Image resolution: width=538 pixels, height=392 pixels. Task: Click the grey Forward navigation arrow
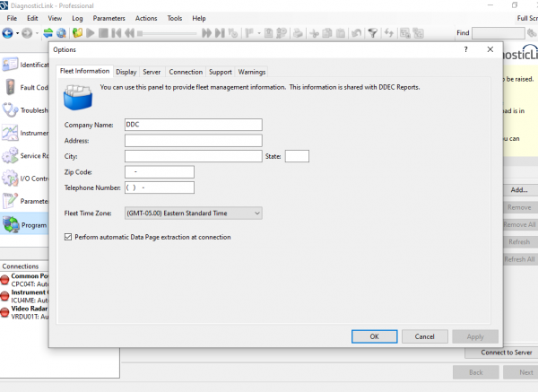click(27, 33)
